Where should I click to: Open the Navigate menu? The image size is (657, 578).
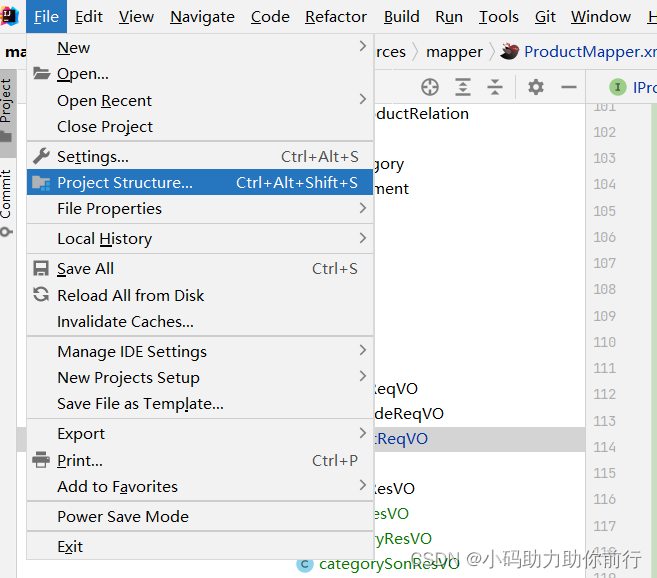(x=202, y=17)
